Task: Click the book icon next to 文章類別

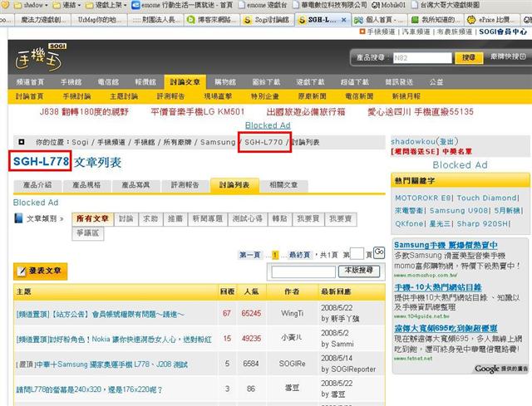Action: [x=18, y=218]
